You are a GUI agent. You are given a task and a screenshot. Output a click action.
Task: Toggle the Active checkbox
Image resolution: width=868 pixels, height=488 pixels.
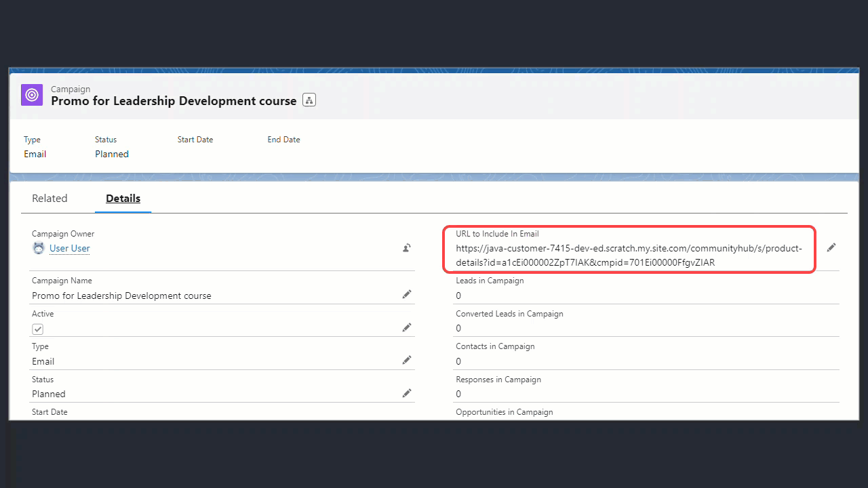pyautogui.click(x=38, y=329)
